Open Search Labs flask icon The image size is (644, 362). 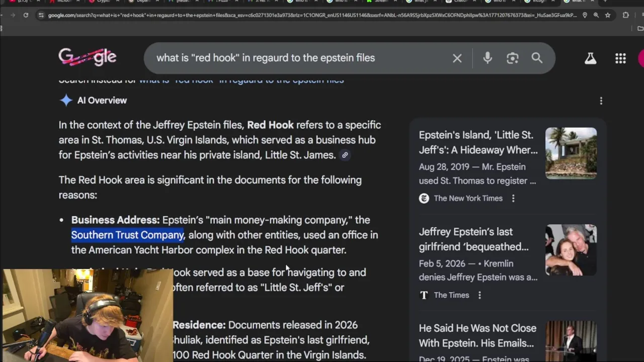click(590, 58)
